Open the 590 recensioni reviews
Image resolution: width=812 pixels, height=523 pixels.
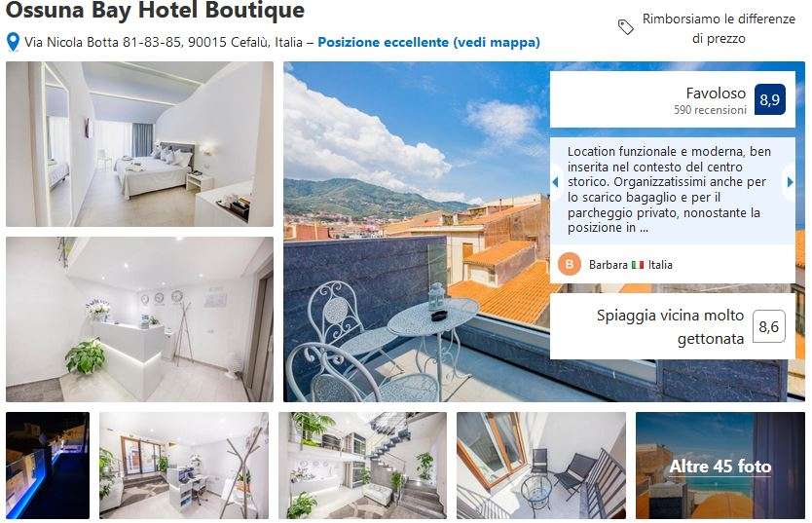click(710, 110)
